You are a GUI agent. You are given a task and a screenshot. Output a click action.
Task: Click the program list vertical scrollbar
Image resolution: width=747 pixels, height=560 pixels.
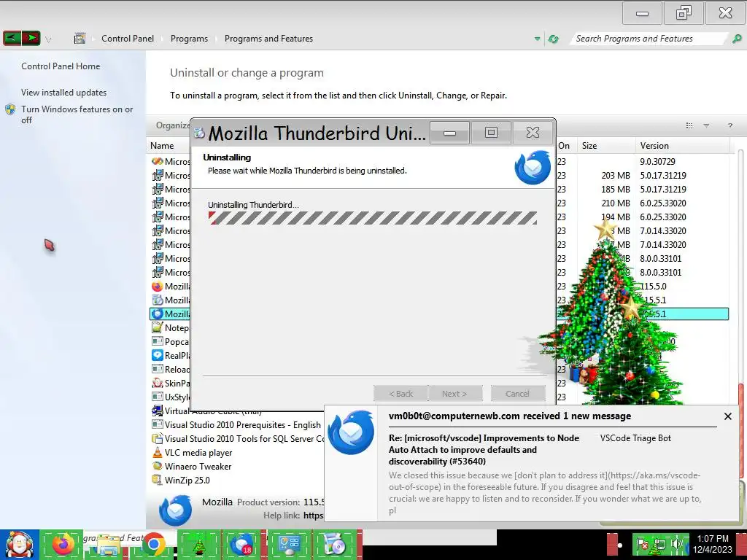point(741,314)
